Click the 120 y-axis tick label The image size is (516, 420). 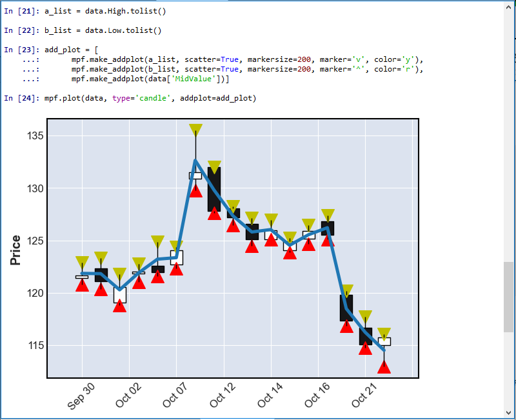click(35, 294)
